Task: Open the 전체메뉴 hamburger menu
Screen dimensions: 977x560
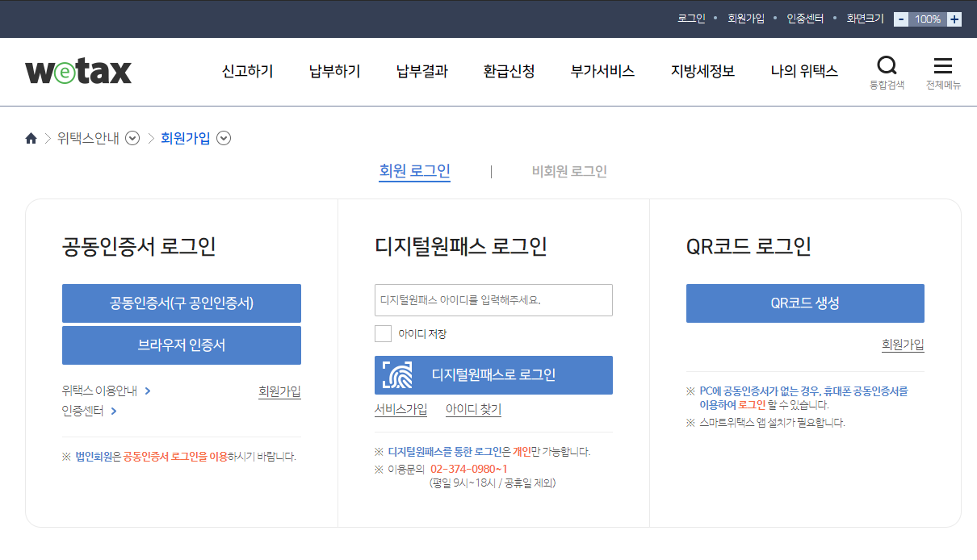Action: 942,72
